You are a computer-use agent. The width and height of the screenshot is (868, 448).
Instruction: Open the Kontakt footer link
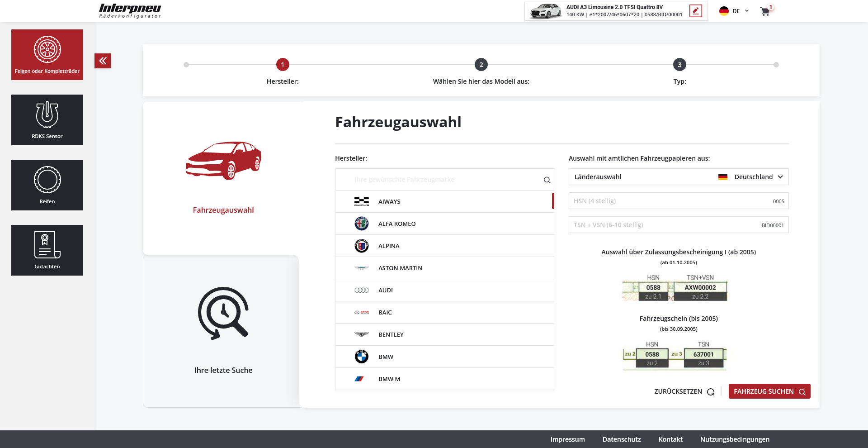670,439
